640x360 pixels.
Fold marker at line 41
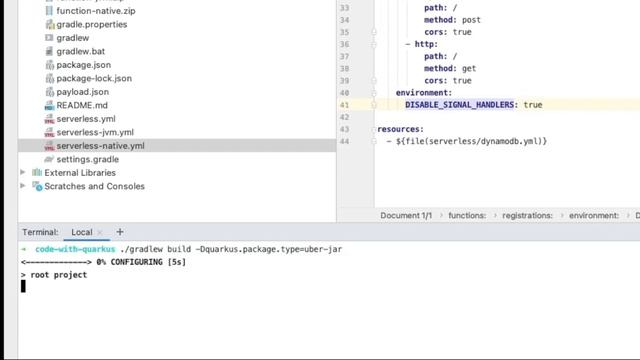[x=374, y=105]
